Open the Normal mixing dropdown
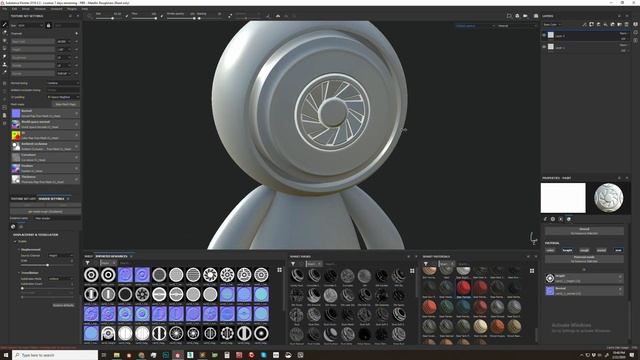 click(63, 83)
